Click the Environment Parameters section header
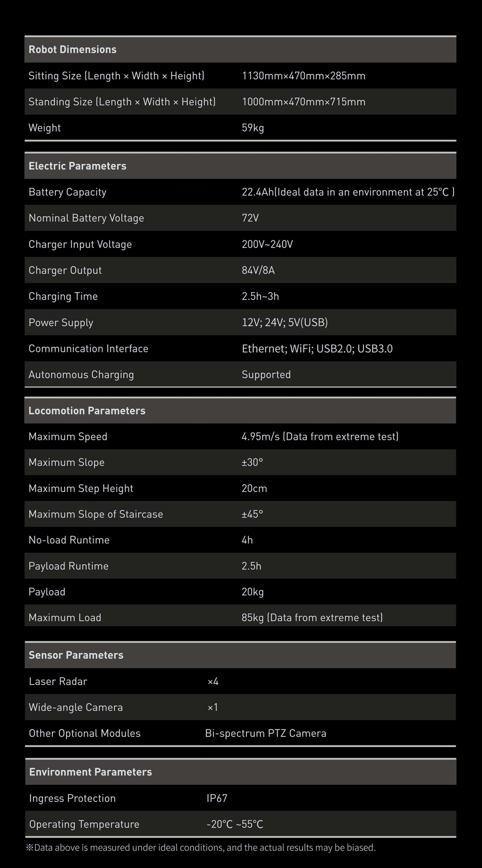 [x=91, y=772]
